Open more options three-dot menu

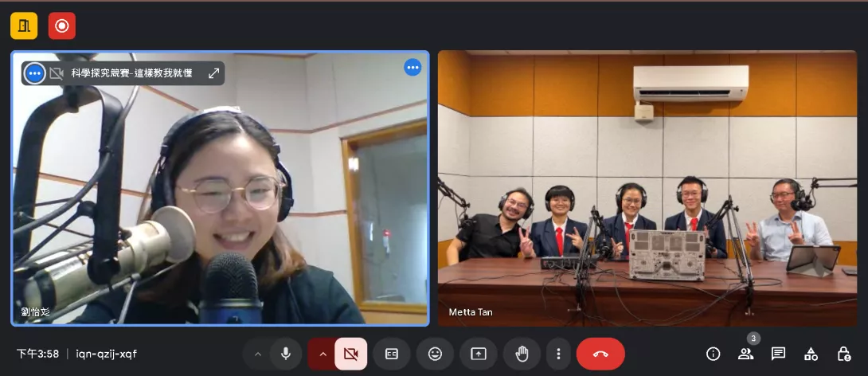pyautogui.click(x=558, y=354)
